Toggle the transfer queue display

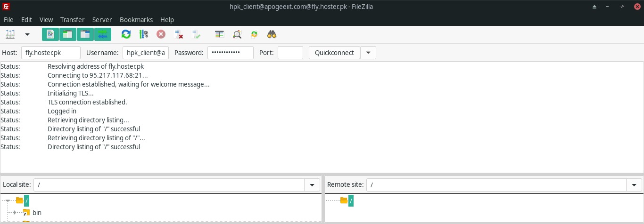(x=102, y=34)
